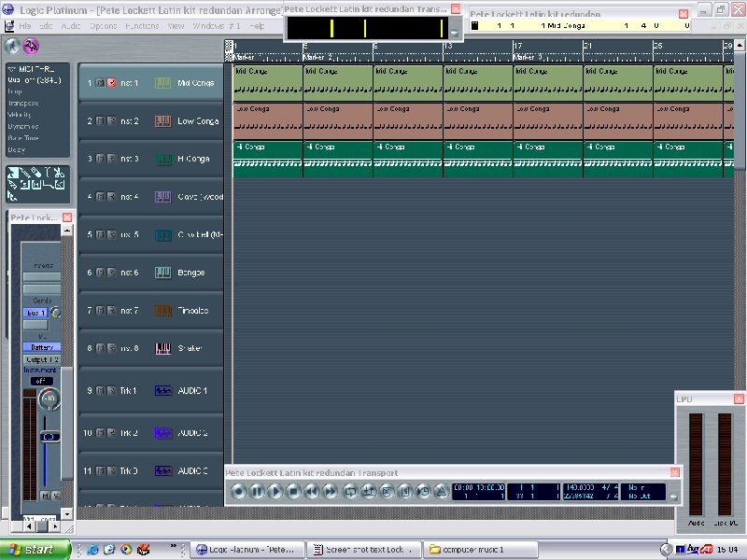Open the Output 1-2 selector in channel strip
Viewport: 747px width, 560px height.
(41, 359)
